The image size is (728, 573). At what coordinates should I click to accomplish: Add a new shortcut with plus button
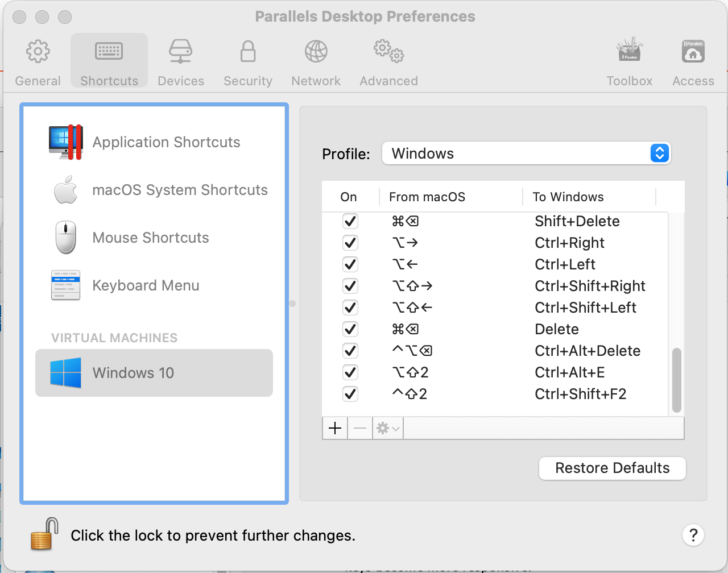pyautogui.click(x=336, y=428)
